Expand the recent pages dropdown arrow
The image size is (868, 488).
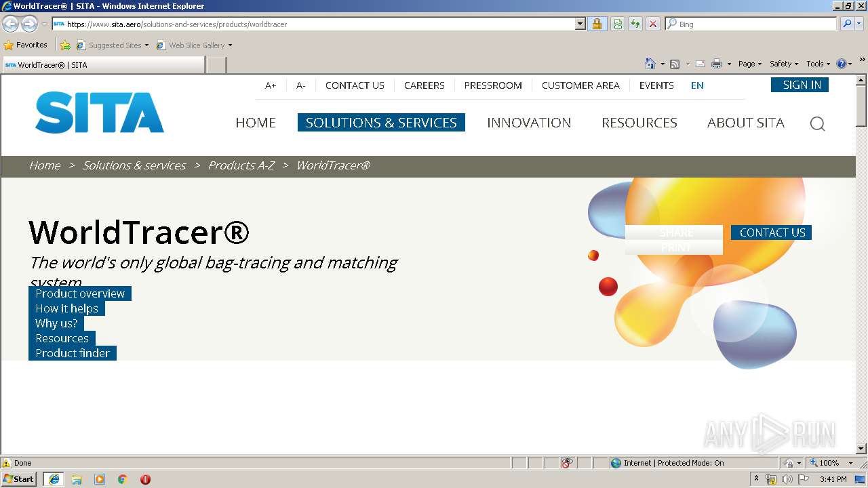point(44,24)
